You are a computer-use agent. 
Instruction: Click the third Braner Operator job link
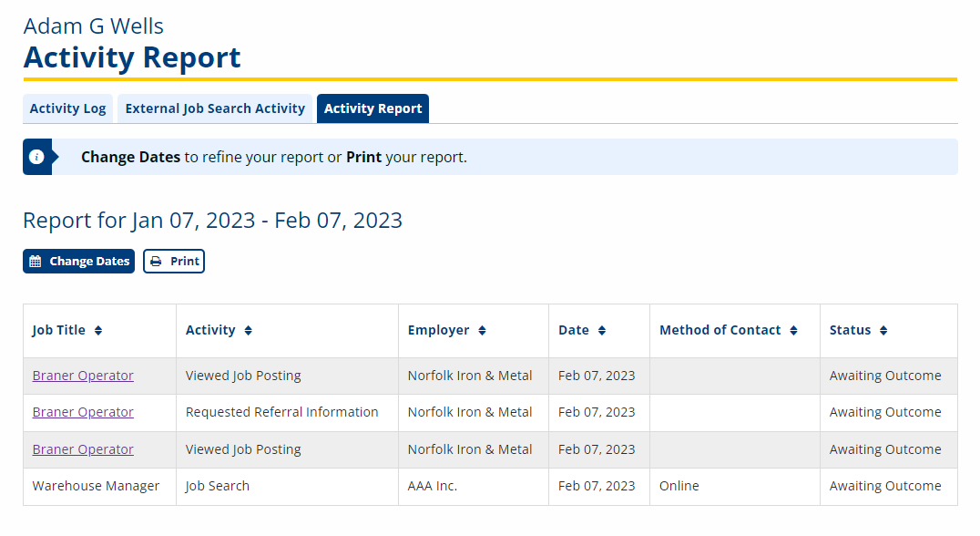pyautogui.click(x=82, y=448)
